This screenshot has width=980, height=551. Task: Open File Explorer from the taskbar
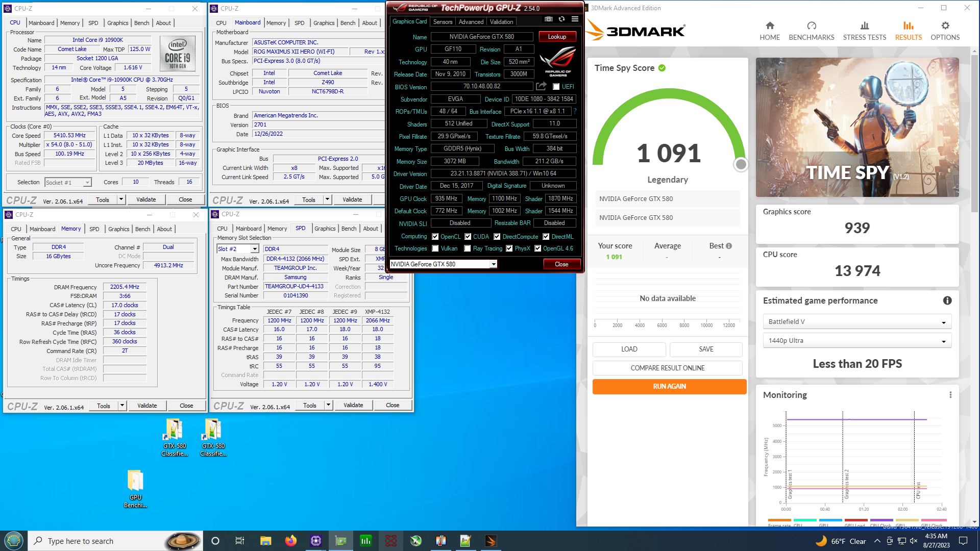[x=266, y=541]
